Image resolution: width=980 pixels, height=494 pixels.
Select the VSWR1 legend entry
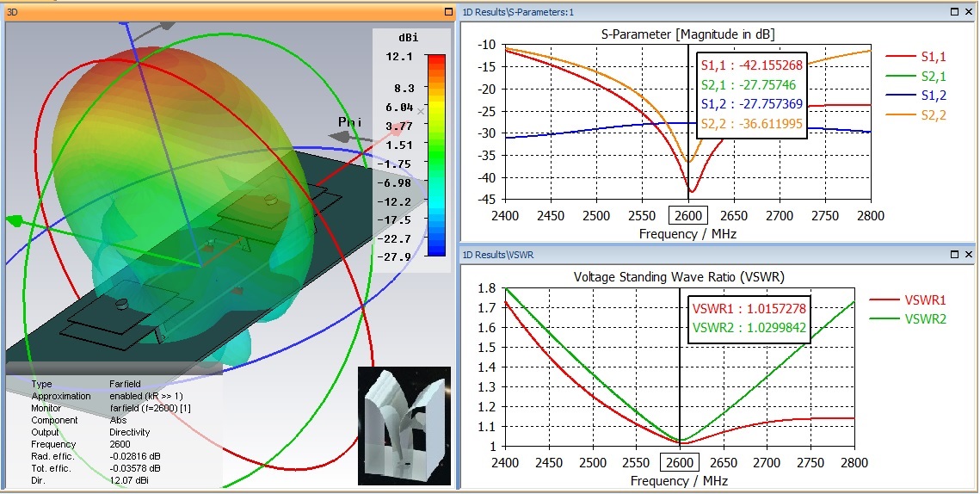[x=908, y=299]
